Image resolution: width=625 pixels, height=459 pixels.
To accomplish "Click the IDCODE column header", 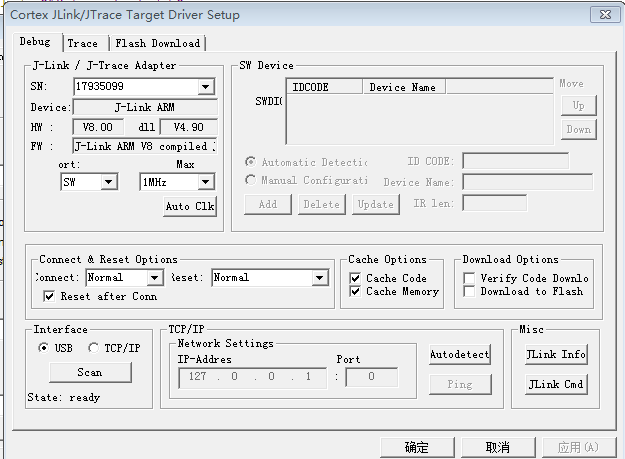I will pyautogui.click(x=324, y=87).
